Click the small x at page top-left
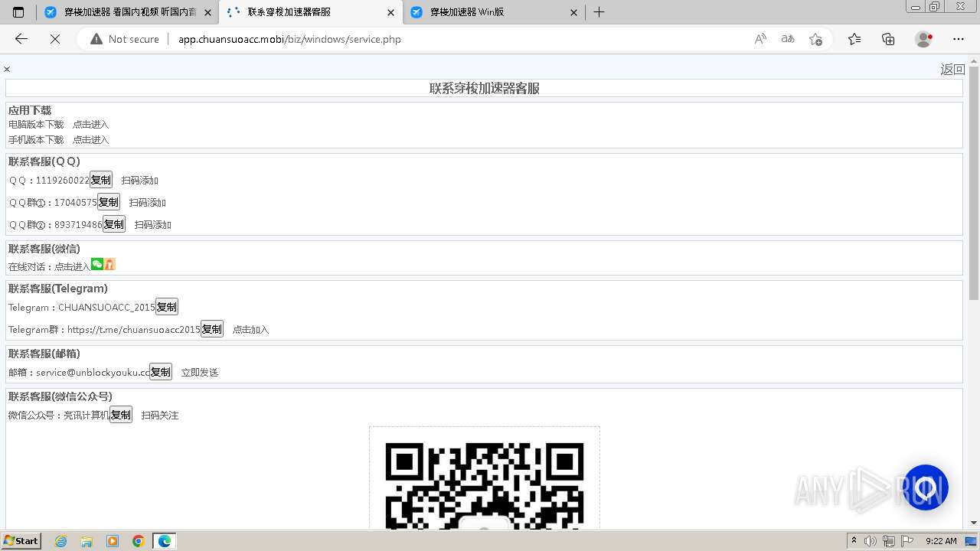 [x=7, y=70]
